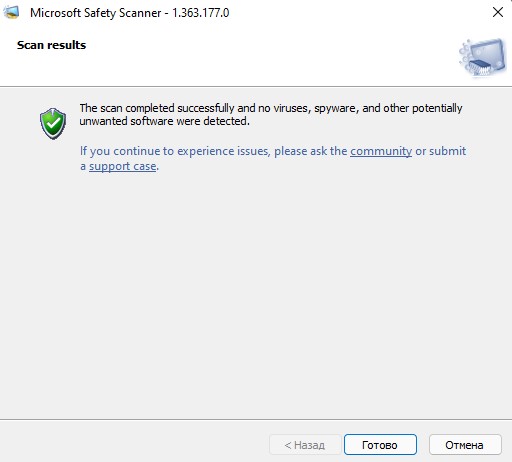Click empty space left of Назад button
The width and height of the screenshot is (512, 462).
(x=133, y=445)
